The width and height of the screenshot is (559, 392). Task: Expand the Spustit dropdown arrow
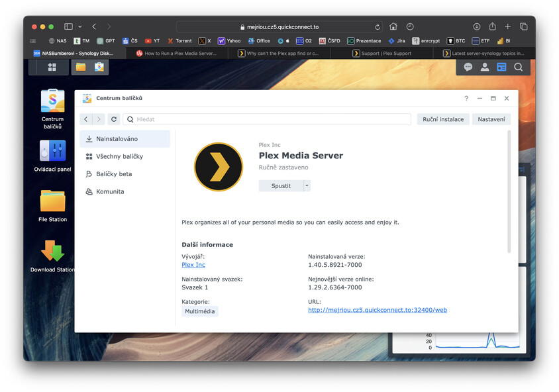307,185
